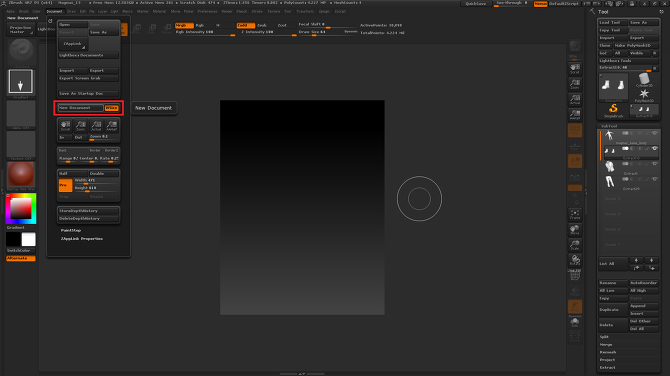Click the Scroll icon on the right shelf
Image resolution: width=670 pixels, height=376 pixels.
[575, 69]
